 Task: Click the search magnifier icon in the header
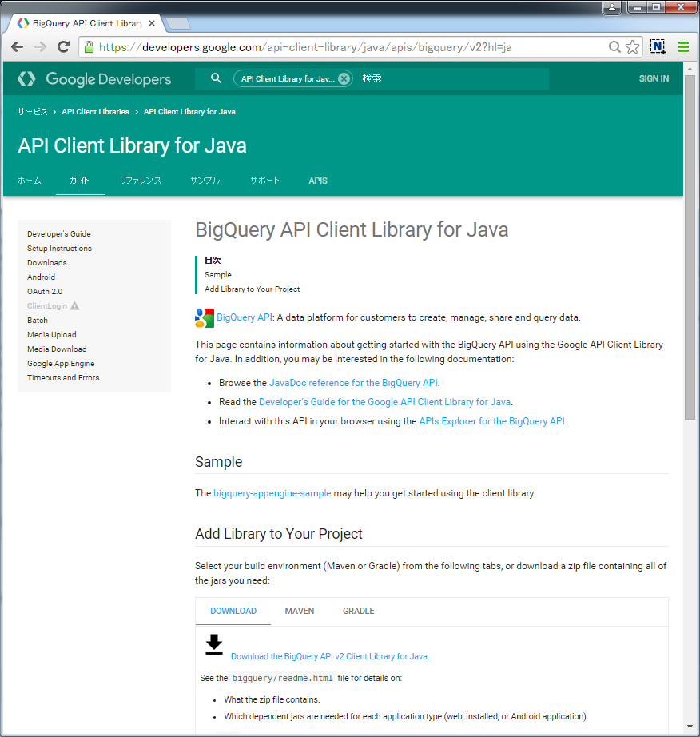(x=215, y=79)
